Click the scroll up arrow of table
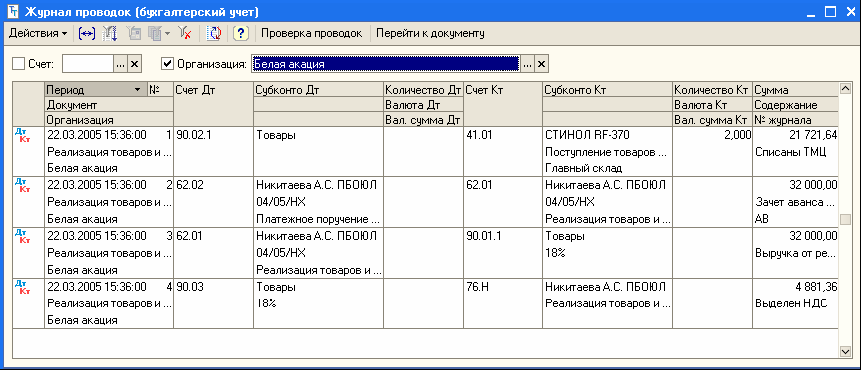 (845, 88)
